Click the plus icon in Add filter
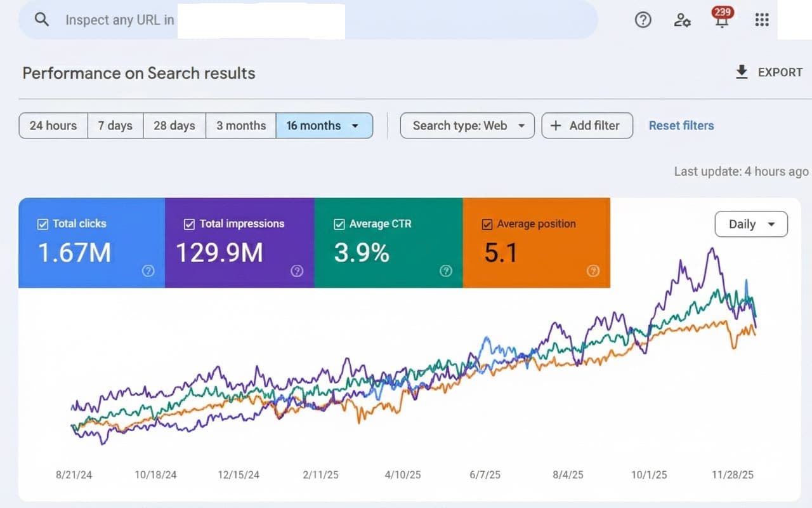The image size is (812, 508). (x=556, y=126)
